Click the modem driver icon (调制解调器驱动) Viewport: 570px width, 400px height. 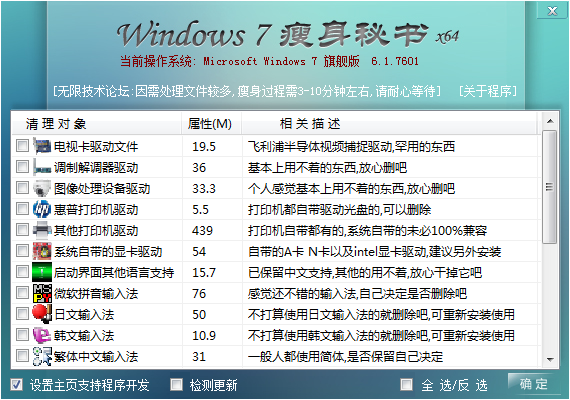tap(42, 167)
